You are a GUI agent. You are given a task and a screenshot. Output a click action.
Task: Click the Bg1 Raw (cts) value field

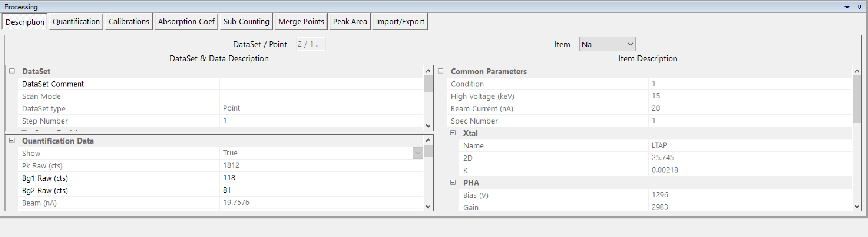point(320,178)
